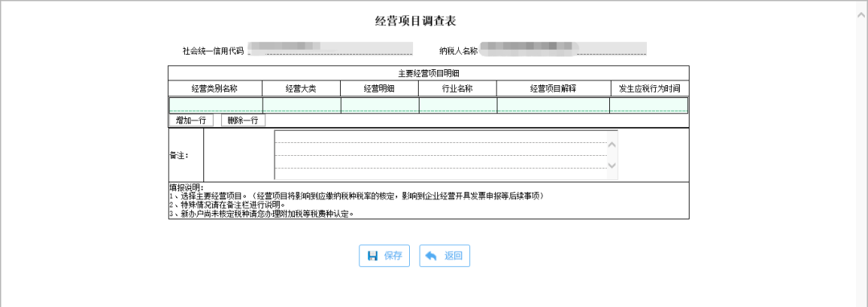Screen dimensions: 868x307
Task: Click the 备注 textarea scroll up arrow
Action: click(x=612, y=145)
